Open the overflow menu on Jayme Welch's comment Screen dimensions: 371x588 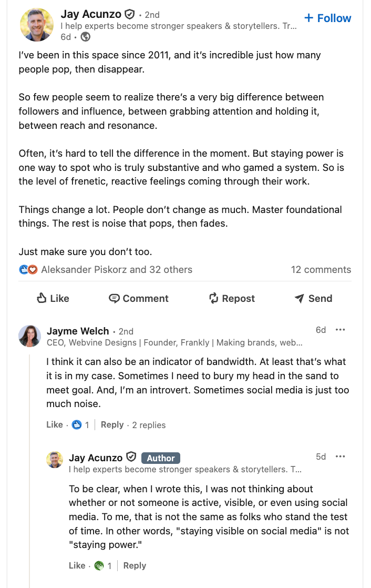341,329
